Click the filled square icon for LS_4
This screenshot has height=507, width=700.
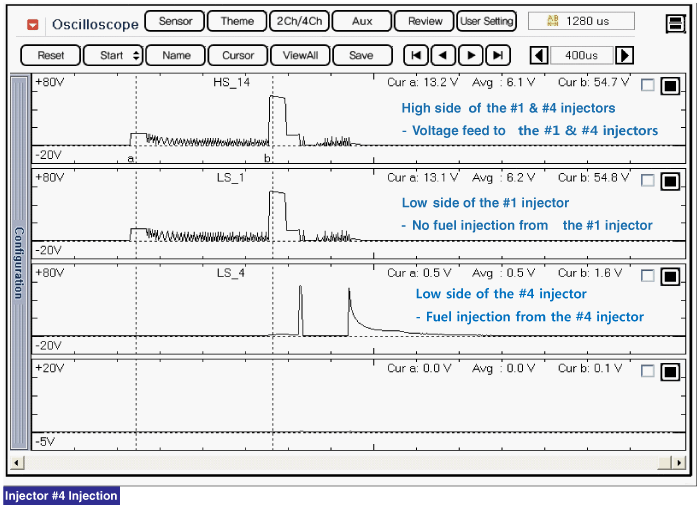pos(670,276)
